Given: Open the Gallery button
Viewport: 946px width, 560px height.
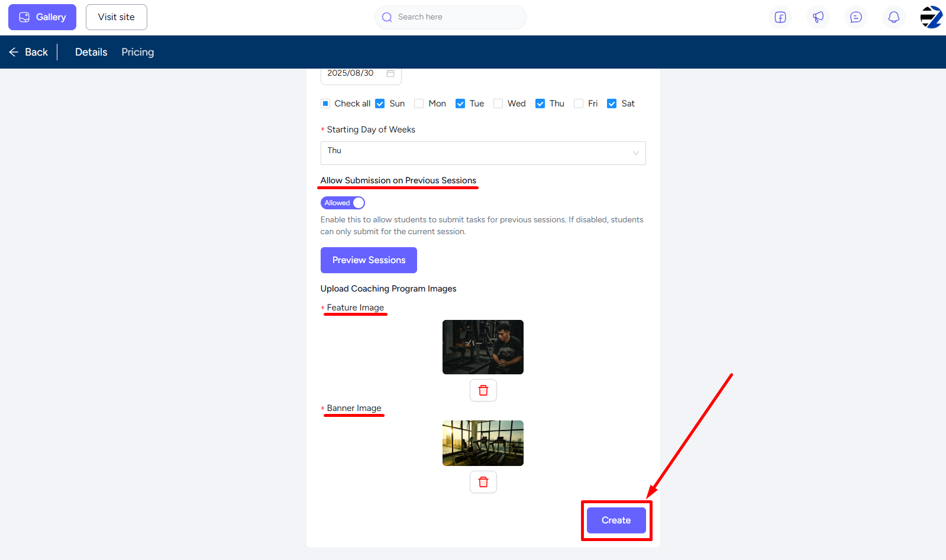Looking at the screenshot, I should tap(42, 17).
